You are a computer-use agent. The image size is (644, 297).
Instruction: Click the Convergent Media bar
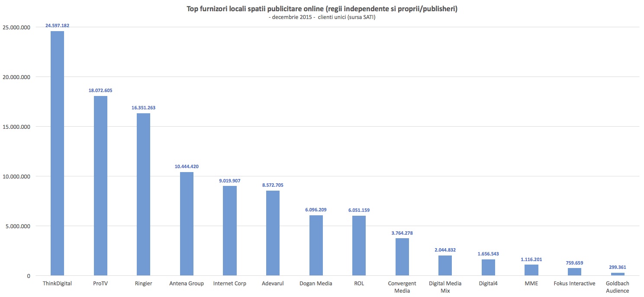click(402, 257)
